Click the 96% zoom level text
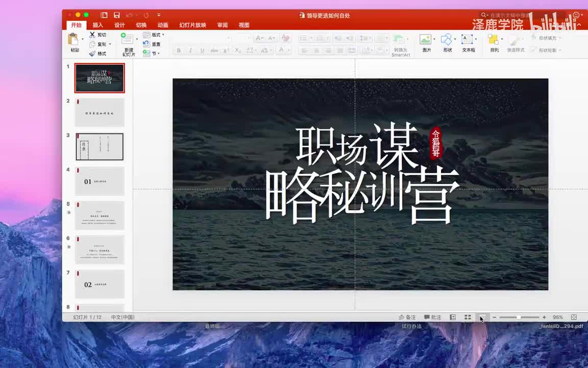 (557, 317)
